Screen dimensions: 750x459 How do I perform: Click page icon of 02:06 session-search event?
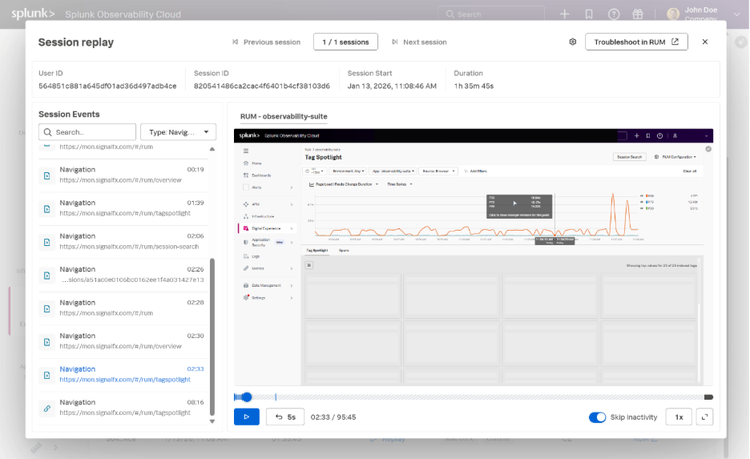[x=46, y=242]
